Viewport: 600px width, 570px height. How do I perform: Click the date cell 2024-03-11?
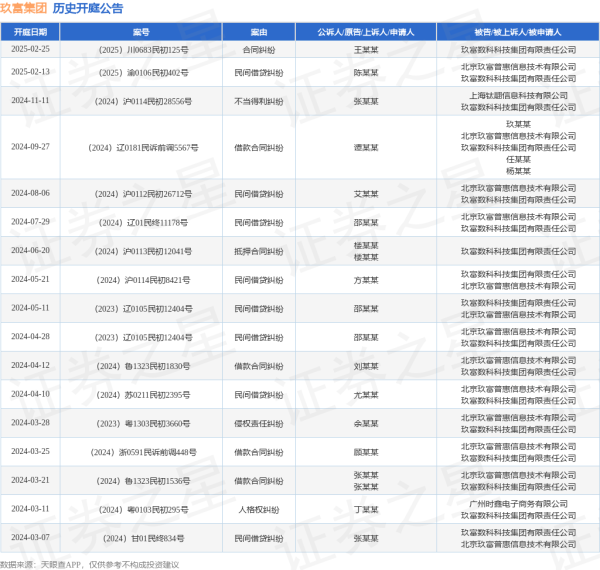pos(30,509)
